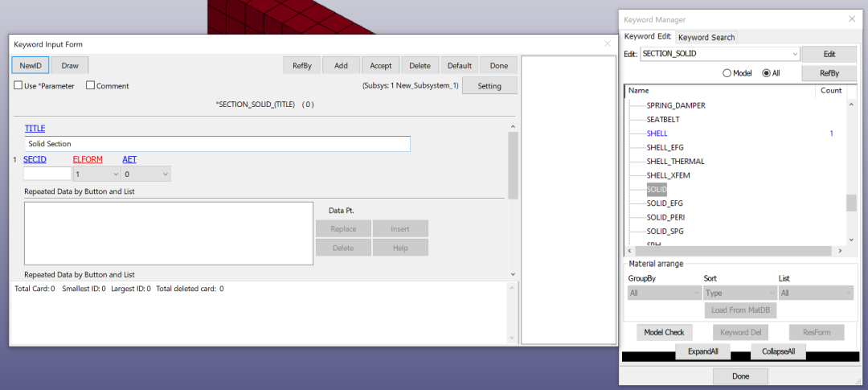Viewport: 868px width, 390px height.
Task: Select the SHELL keyword entry
Action: (x=657, y=133)
